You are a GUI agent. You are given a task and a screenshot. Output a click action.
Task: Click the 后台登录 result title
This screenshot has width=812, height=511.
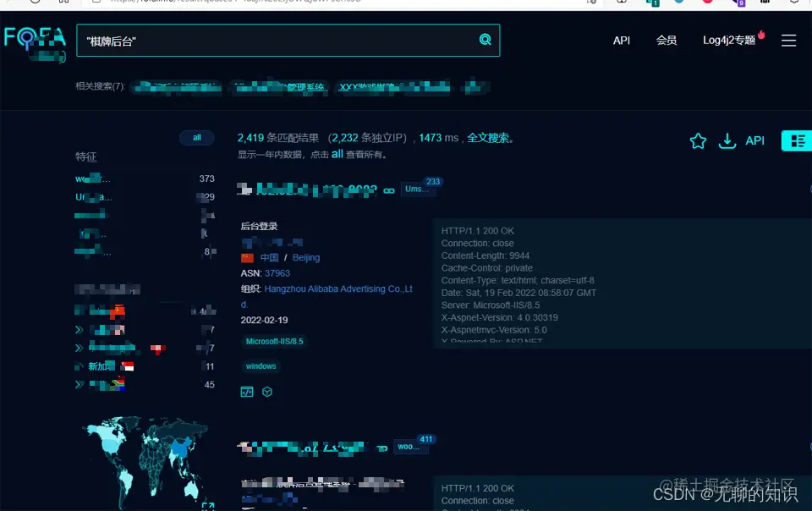pyautogui.click(x=259, y=226)
